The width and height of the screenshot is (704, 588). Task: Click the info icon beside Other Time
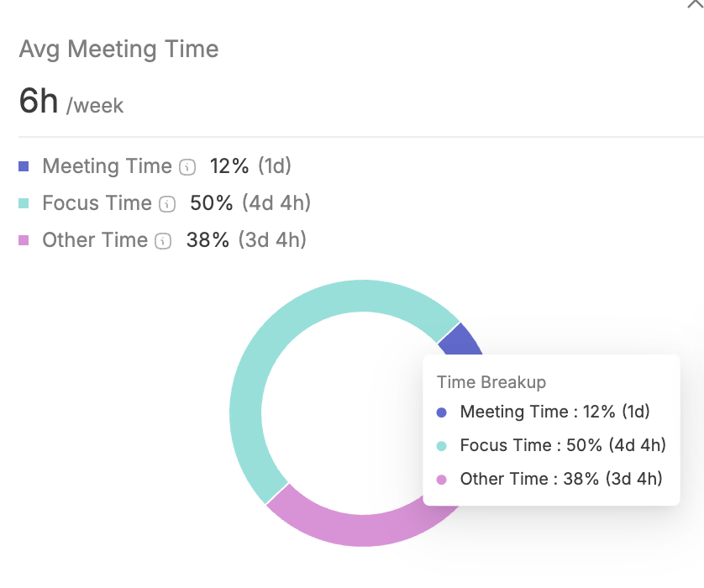(164, 241)
